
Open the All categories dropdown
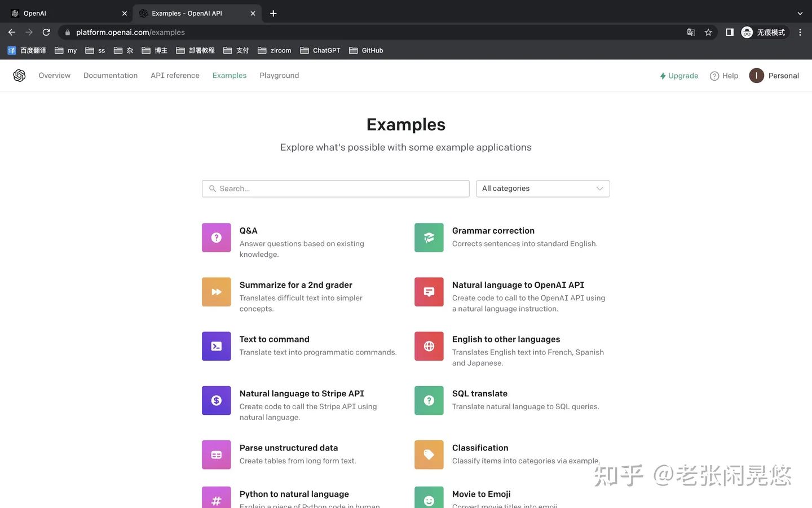pyautogui.click(x=542, y=188)
